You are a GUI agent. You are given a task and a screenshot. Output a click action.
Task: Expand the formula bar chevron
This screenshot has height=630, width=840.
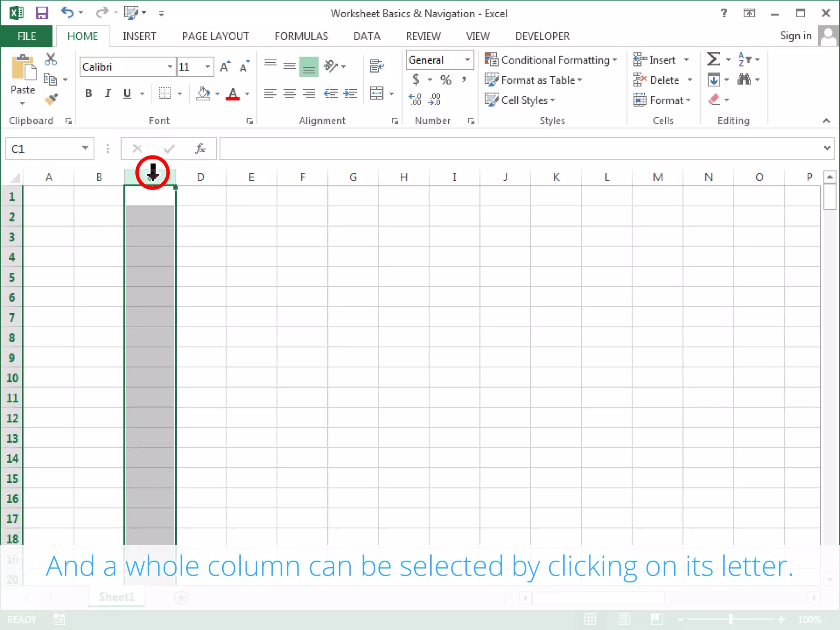tap(827, 148)
